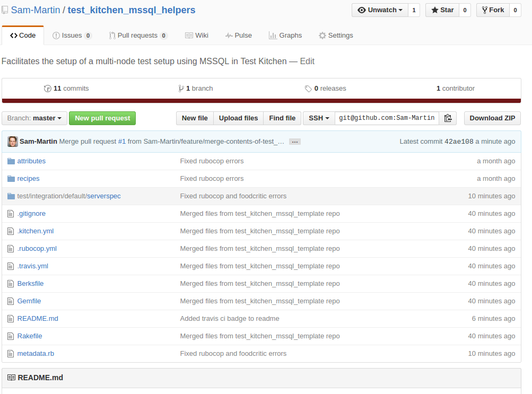Viewport: 532px width, 394px height.
Task: Click the tag icon beside releases
Action: coord(308,89)
